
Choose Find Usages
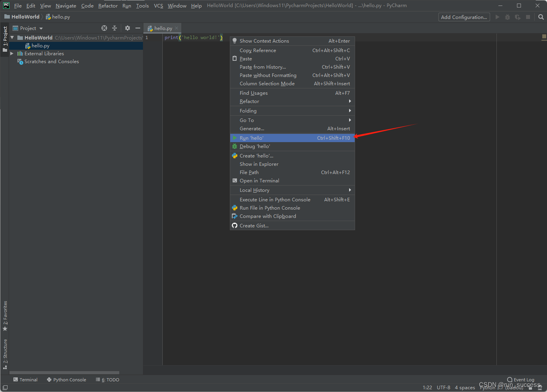point(292,93)
